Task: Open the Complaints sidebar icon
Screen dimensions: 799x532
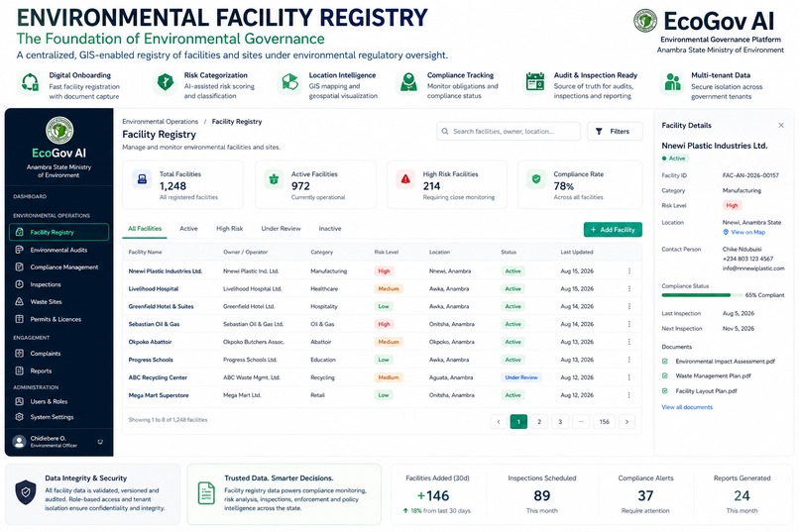Action: pyautogui.click(x=20, y=354)
